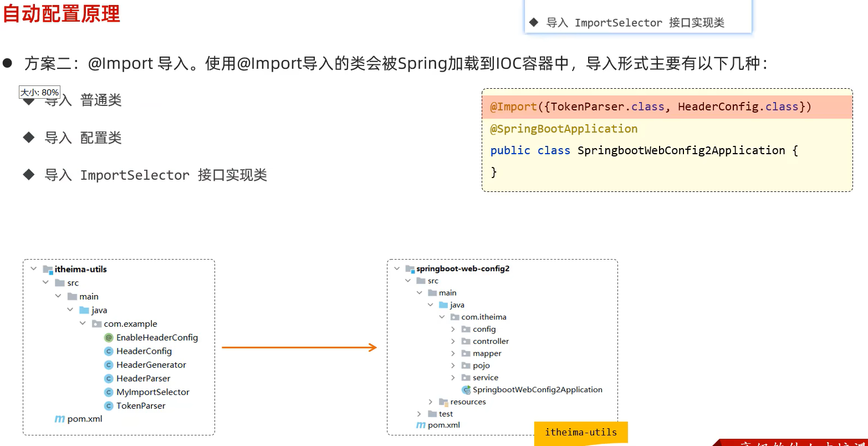Click the itheima-utils module folder icon
Screen dimensions: 868x446
pos(48,269)
